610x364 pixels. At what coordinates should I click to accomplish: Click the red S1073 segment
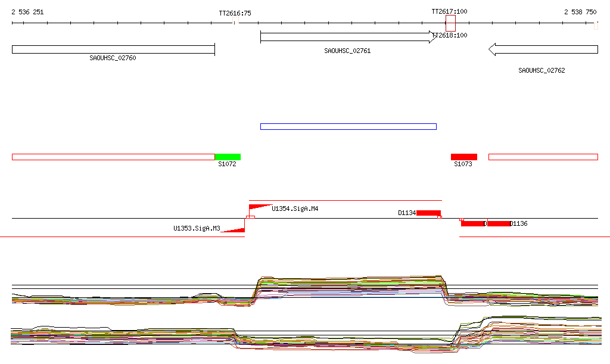point(463,157)
